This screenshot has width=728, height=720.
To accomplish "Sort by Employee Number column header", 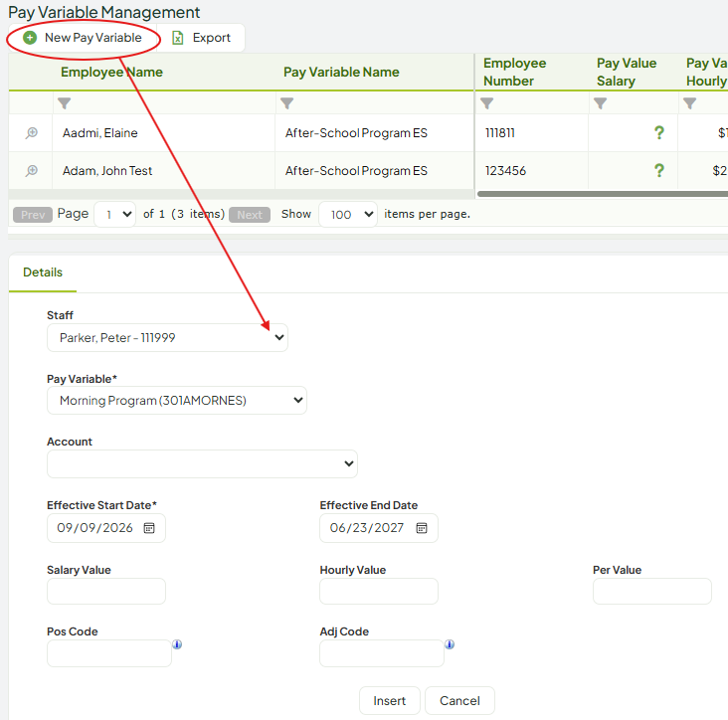I will pyautogui.click(x=514, y=72).
